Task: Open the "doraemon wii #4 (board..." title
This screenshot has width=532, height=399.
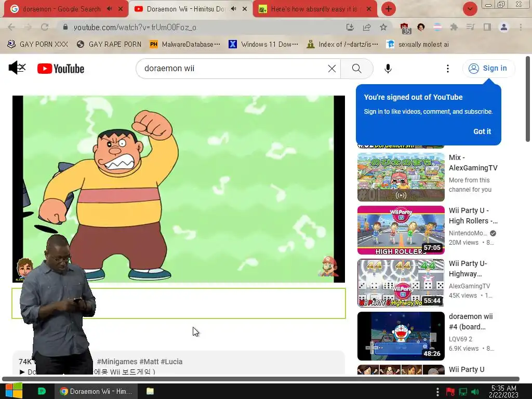Action: coord(471,321)
